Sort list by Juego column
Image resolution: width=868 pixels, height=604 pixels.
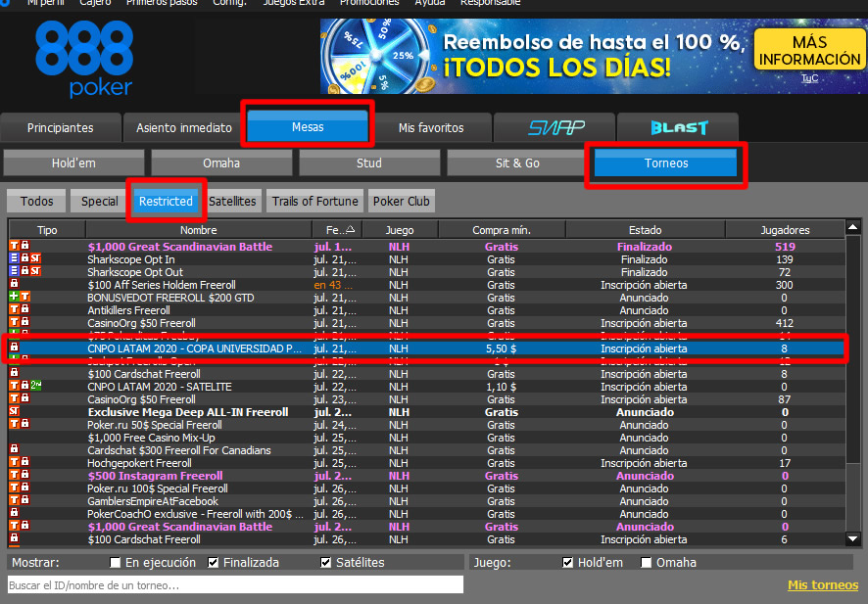(400, 230)
